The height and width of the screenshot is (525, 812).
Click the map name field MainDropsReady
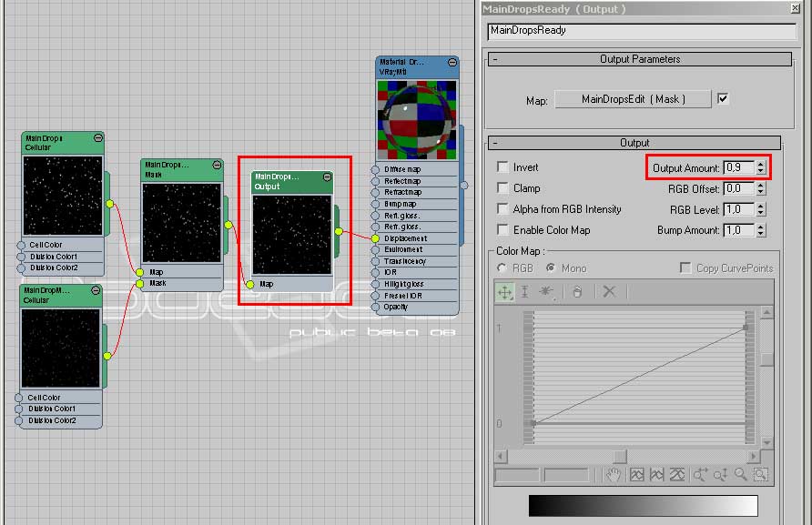click(x=642, y=30)
